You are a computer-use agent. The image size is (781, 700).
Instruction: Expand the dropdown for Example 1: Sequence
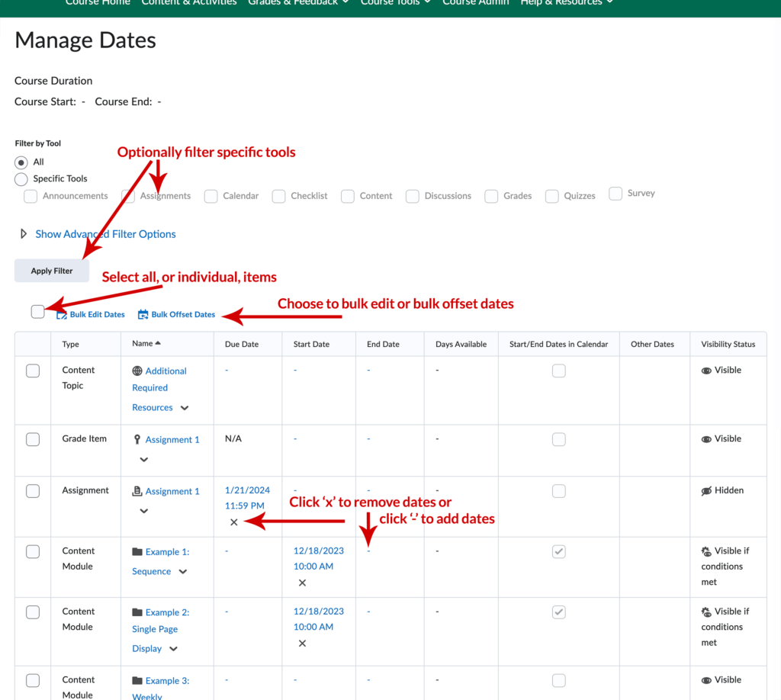tap(182, 571)
